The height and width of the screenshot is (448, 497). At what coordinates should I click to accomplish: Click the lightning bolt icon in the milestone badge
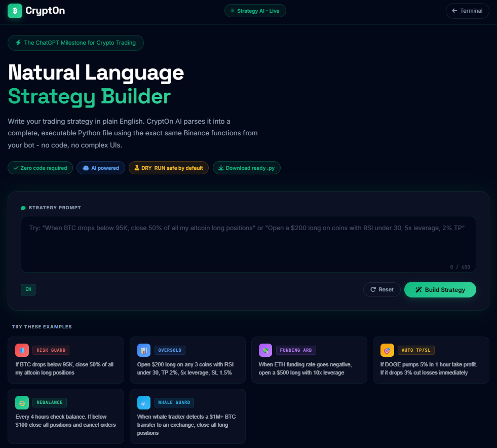coord(18,43)
